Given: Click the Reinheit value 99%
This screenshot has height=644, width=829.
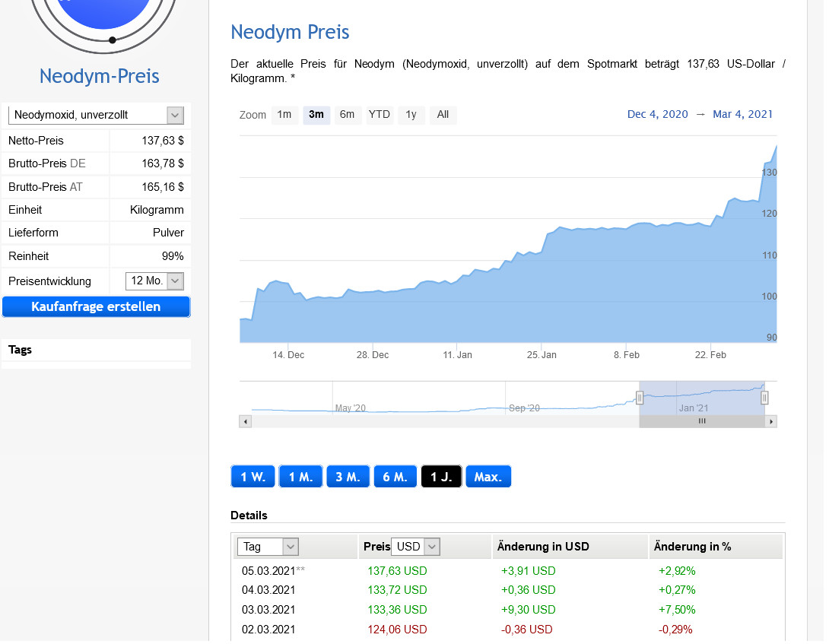Looking at the screenshot, I should click(x=173, y=258).
